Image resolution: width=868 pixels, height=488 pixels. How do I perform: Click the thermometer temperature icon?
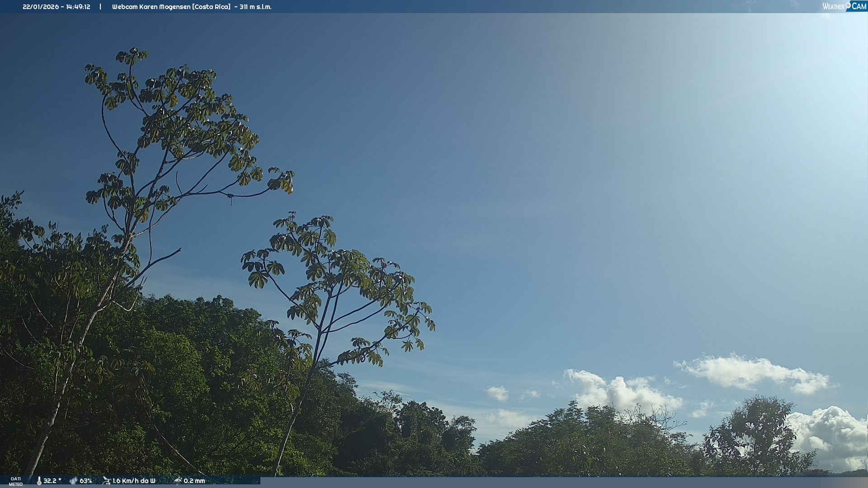click(39, 481)
